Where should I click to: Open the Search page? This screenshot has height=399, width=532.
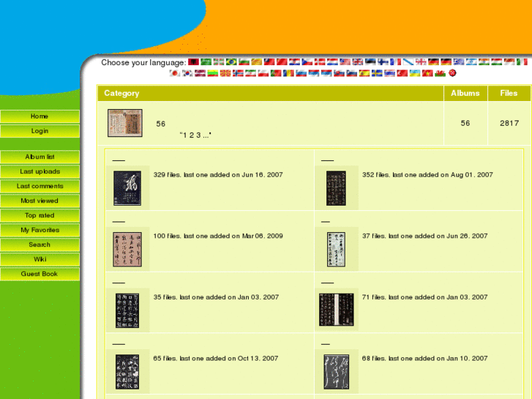tap(40, 245)
